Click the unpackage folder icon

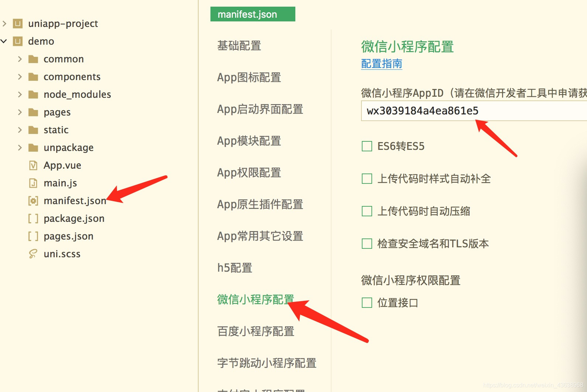pos(33,148)
